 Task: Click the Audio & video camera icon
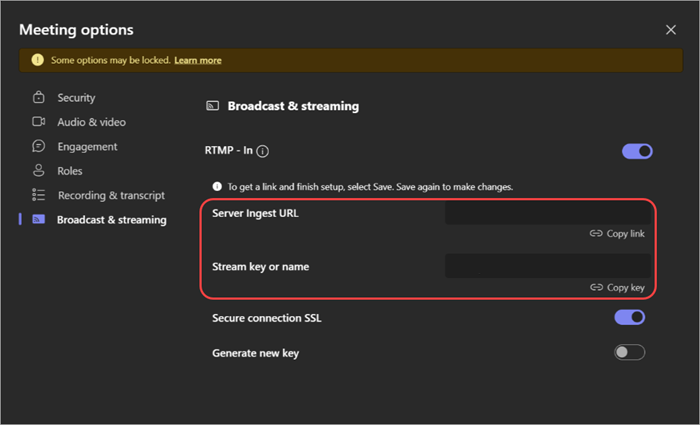tap(39, 122)
